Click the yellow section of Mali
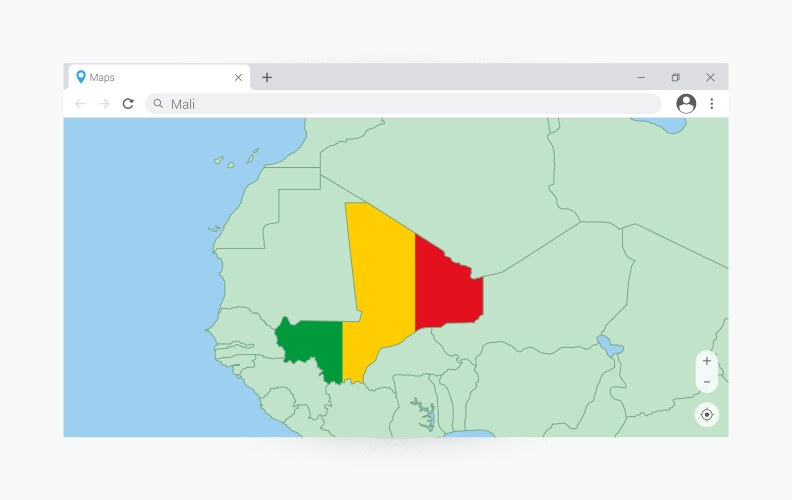Viewport: 792px width, 500px height. [x=380, y=280]
